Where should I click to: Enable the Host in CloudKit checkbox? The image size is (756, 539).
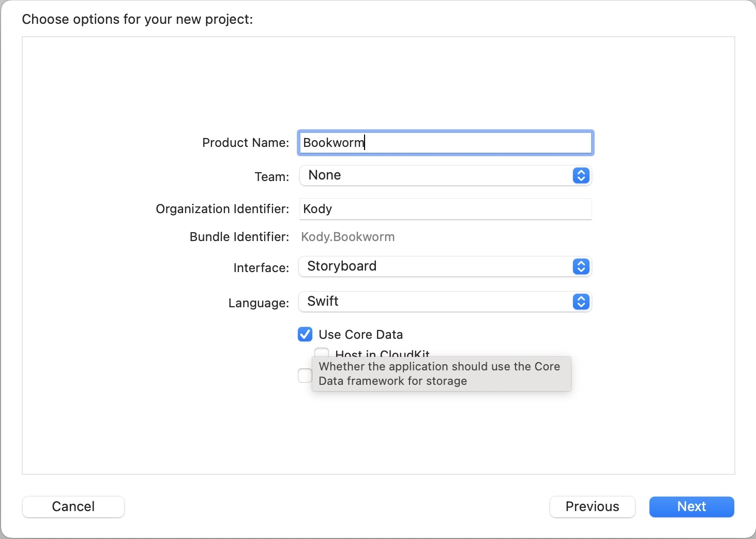tap(322, 352)
